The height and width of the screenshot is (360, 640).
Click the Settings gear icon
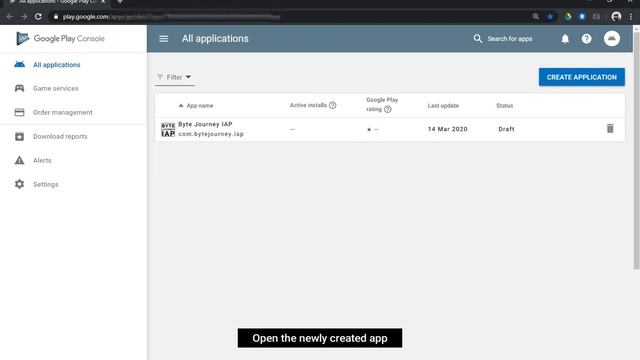[20, 184]
